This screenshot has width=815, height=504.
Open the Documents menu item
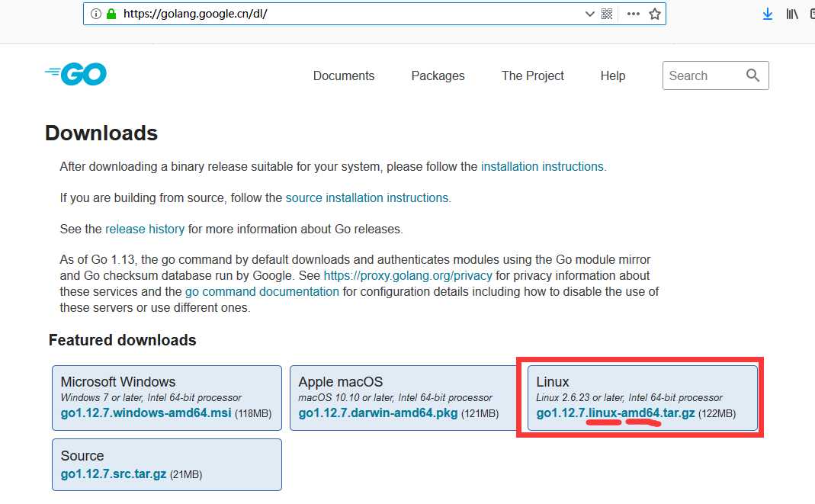(x=344, y=75)
